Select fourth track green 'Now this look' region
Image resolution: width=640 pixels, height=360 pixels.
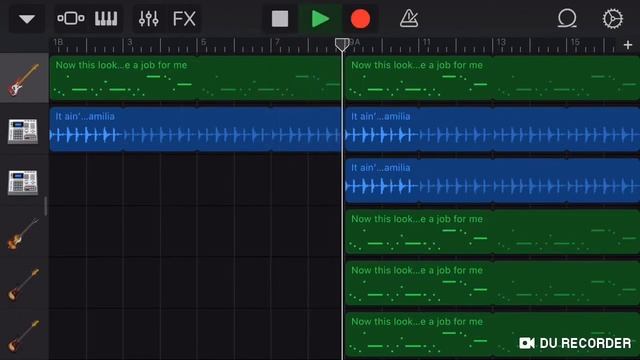[492, 232]
